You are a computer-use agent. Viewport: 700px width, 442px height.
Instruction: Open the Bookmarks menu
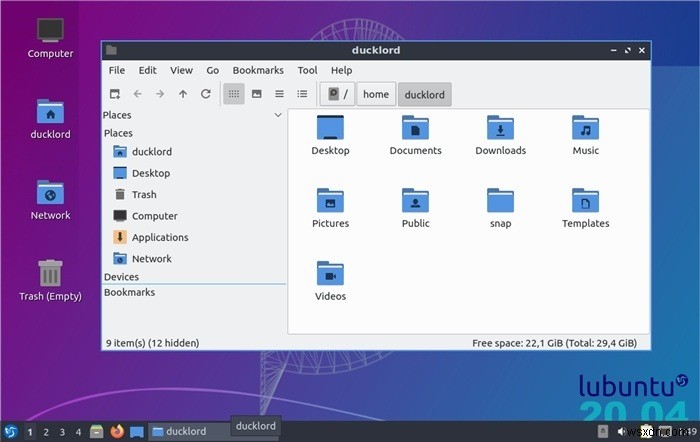(258, 70)
